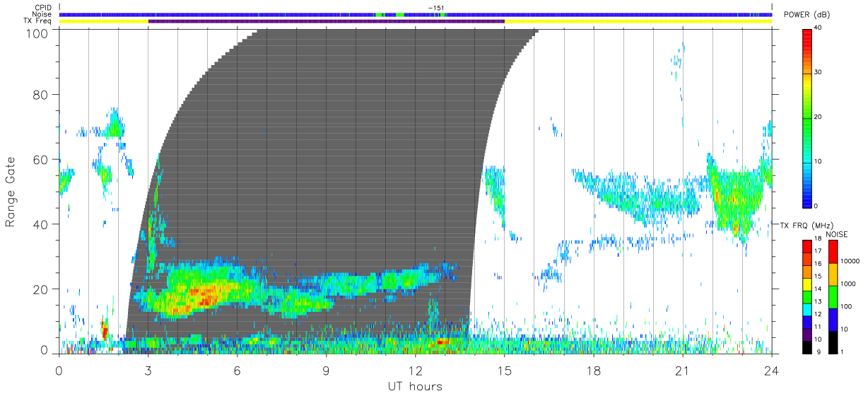Click the 1000 label on NOISE scale
The image size is (868, 401).
tap(848, 284)
